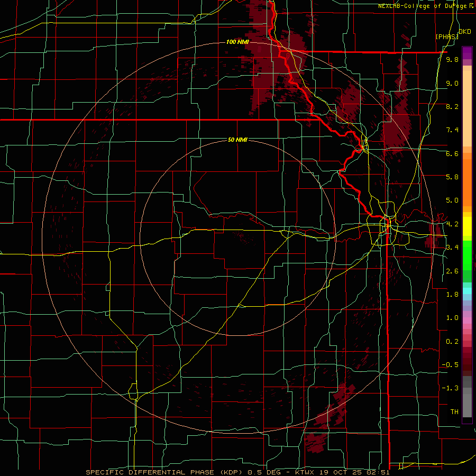Click the 1.8 value on the color scale

[x=452, y=295]
